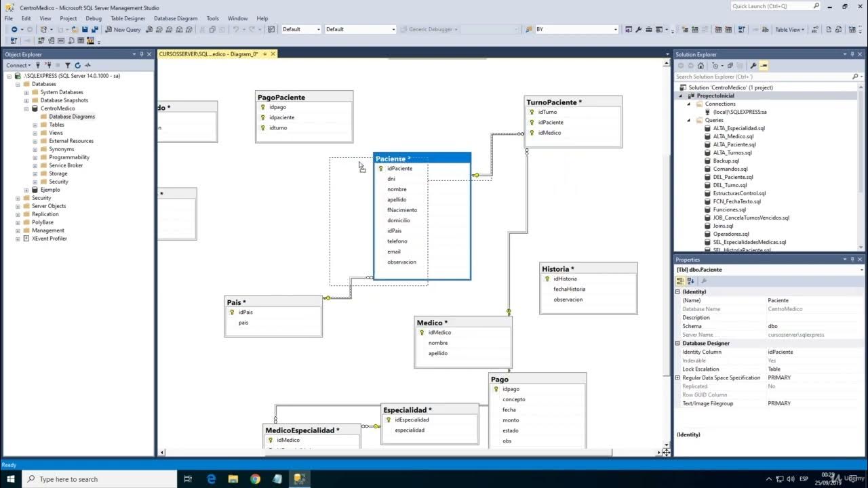Open the Table View dropdown
Image resolution: width=868 pixels, height=488 pixels.
[x=790, y=29]
